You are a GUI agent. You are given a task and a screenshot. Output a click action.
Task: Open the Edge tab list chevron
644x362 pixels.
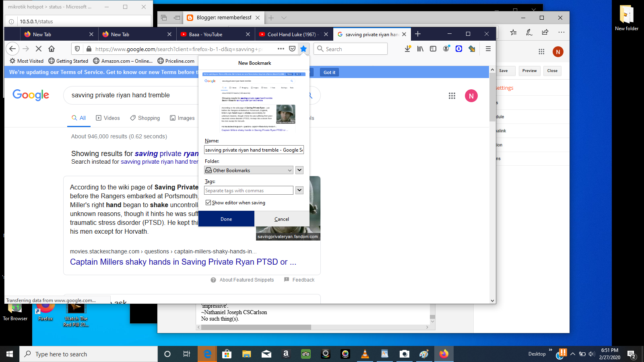[x=284, y=18]
